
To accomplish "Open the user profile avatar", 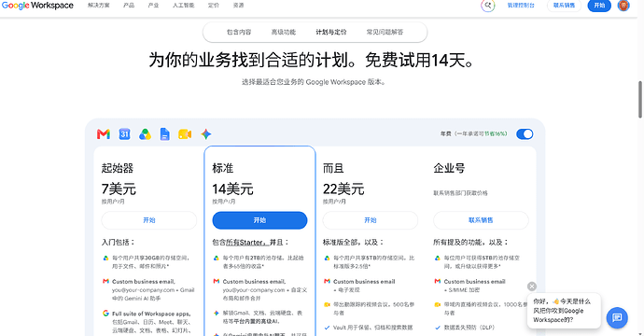I will (x=623, y=6).
